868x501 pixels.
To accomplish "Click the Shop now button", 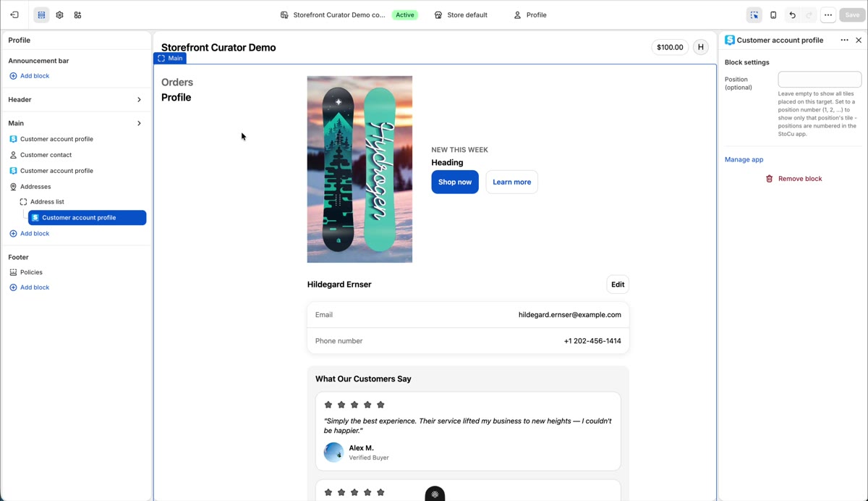I will coord(455,182).
